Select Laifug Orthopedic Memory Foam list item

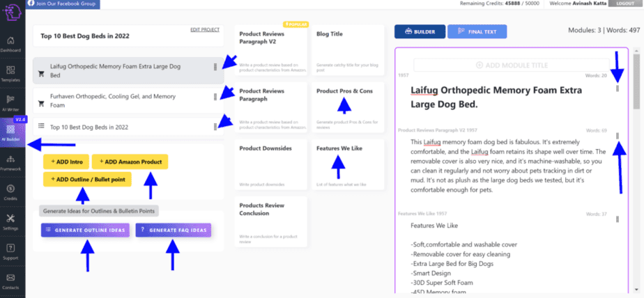128,70
